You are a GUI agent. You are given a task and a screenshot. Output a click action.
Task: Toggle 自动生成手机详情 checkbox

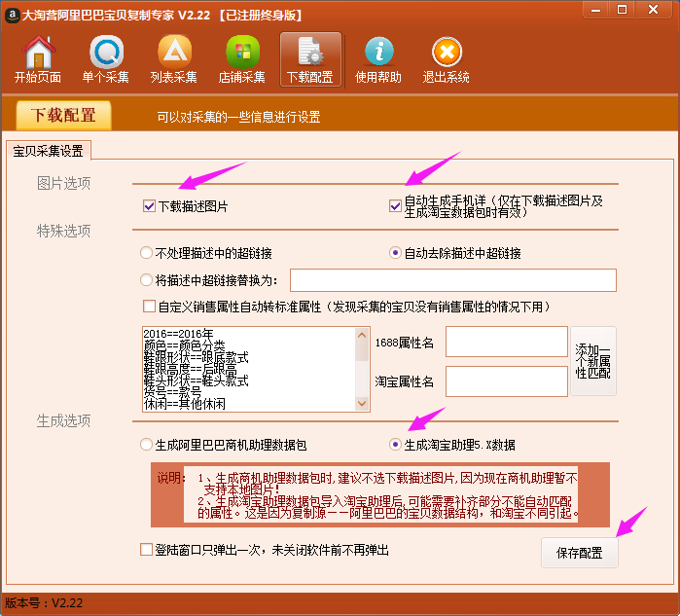tap(395, 206)
